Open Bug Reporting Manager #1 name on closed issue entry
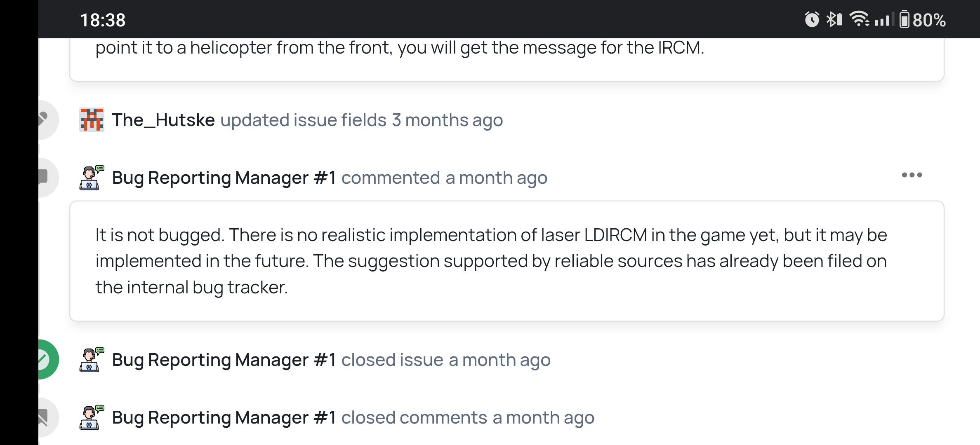This screenshot has width=980, height=445. (x=224, y=360)
